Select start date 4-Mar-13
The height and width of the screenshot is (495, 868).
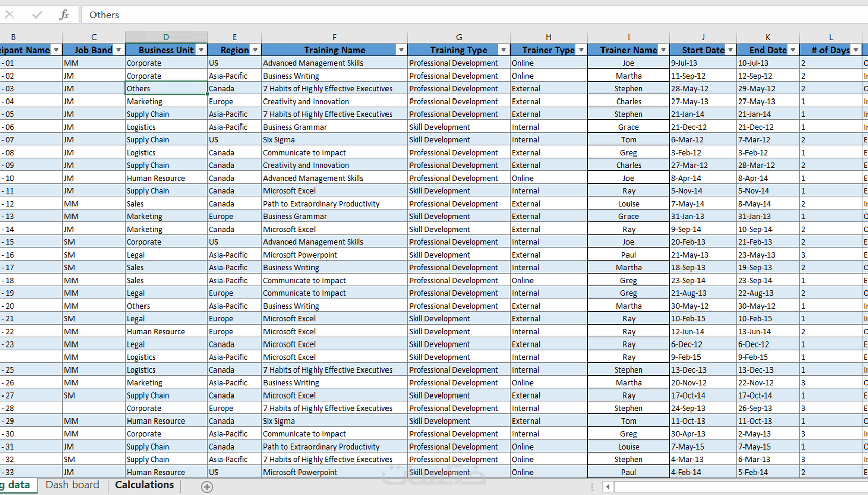click(x=703, y=459)
